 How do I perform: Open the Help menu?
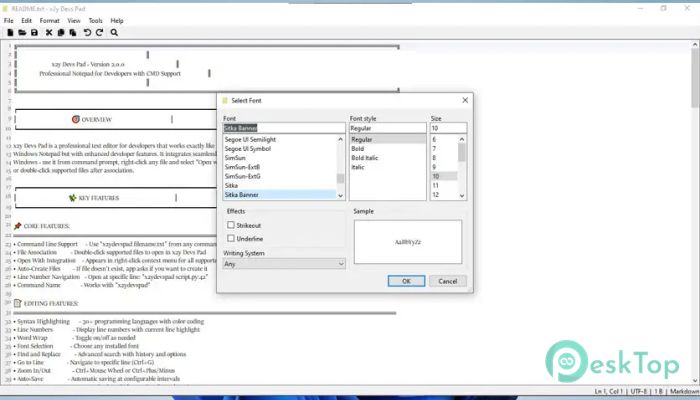click(117, 21)
